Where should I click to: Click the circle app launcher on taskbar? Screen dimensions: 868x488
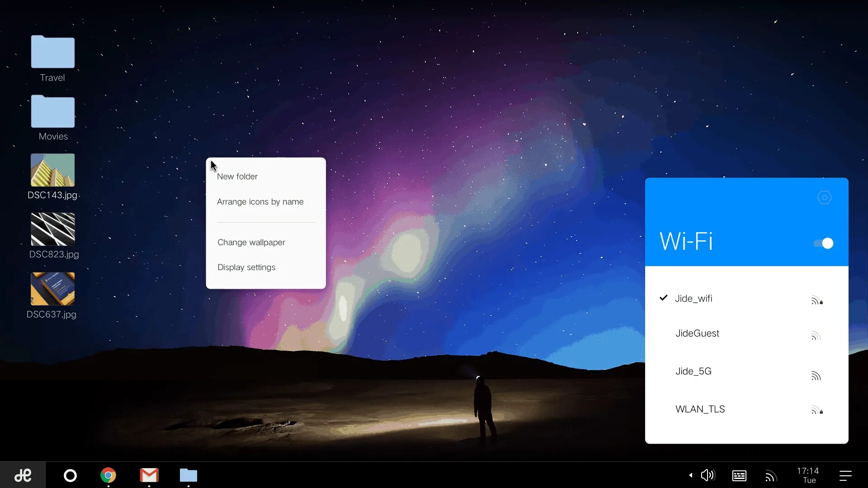point(70,475)
